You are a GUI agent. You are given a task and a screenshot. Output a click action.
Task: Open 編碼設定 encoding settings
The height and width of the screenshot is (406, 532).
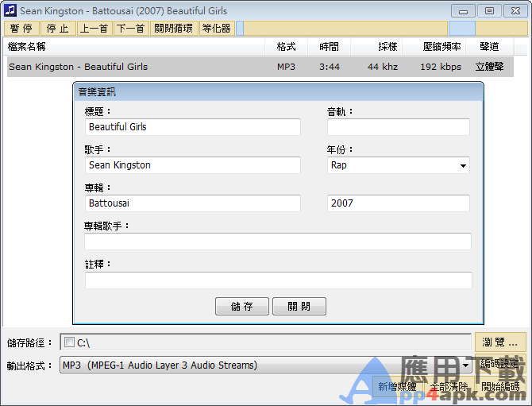[500, 363]
